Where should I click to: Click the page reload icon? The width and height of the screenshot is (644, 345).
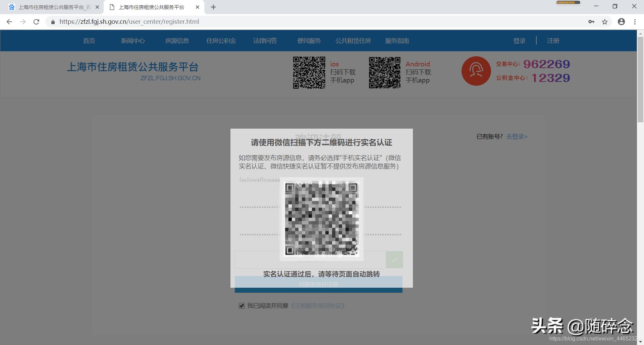tap(36, 21)
